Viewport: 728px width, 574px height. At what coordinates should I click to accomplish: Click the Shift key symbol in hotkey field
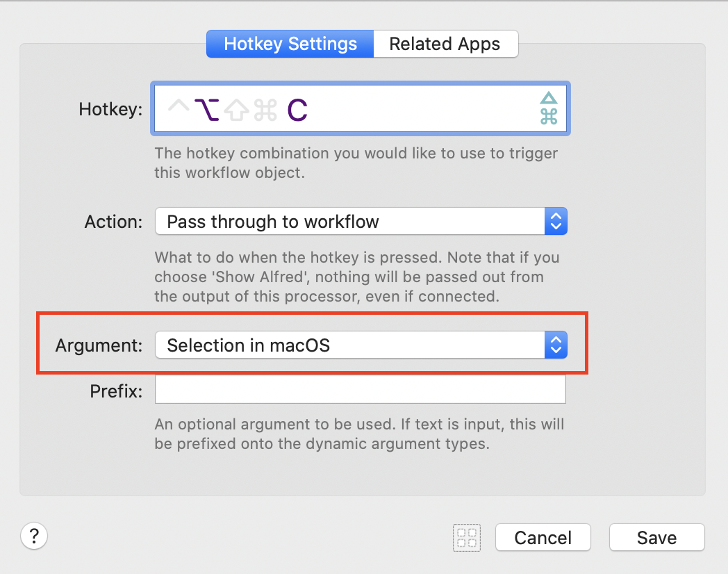[236, 108]
